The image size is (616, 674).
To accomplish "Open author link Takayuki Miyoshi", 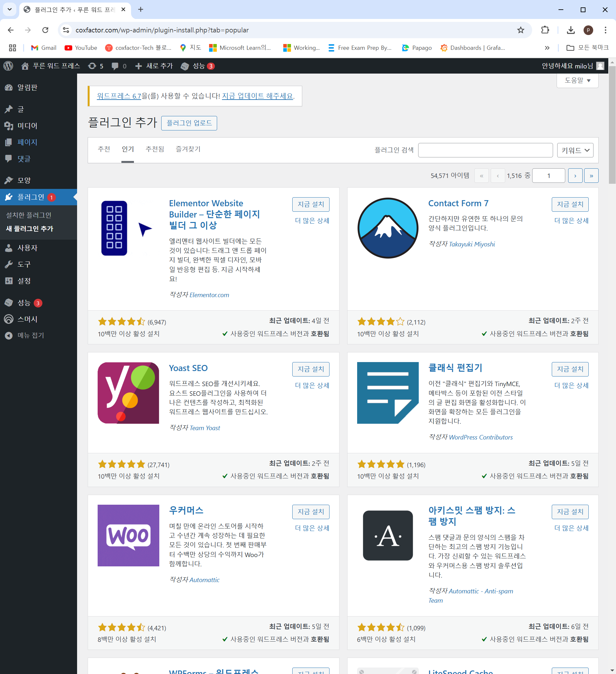I will tap(471, 244).
